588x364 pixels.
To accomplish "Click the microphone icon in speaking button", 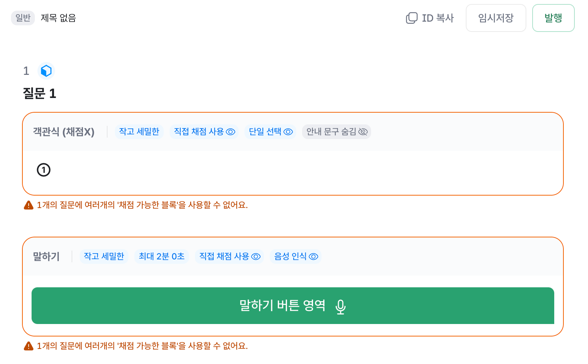I will pos(341,307).
